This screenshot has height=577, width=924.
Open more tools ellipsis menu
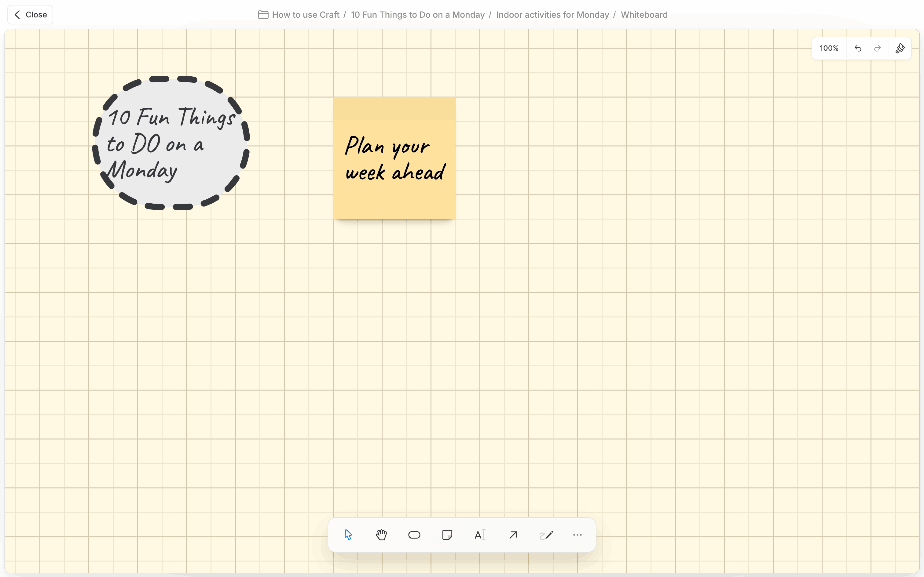click(x=577, y=535)
